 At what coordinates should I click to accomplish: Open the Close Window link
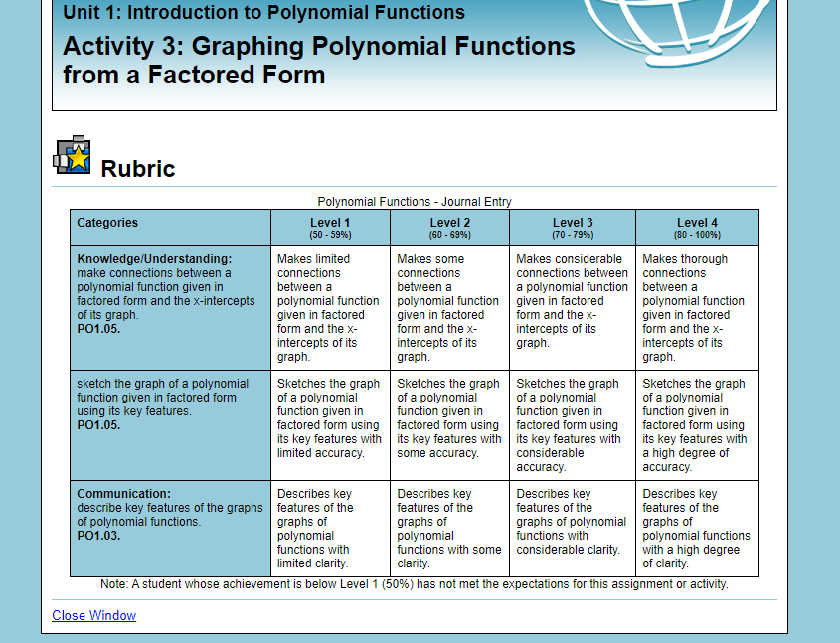[92, 615]
